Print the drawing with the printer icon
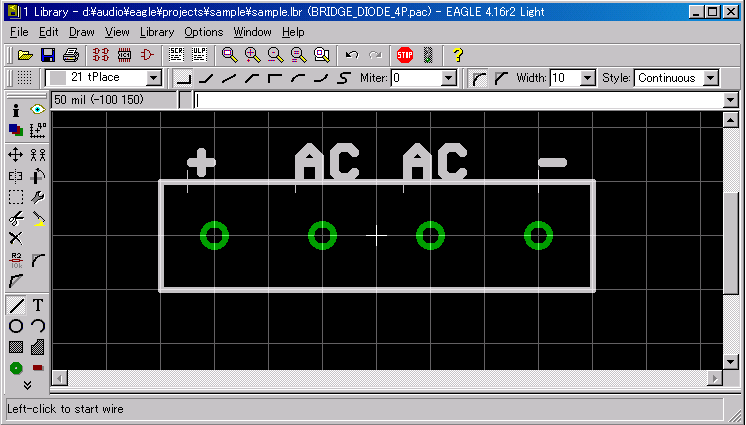The image size is (746, 425). 70,55
